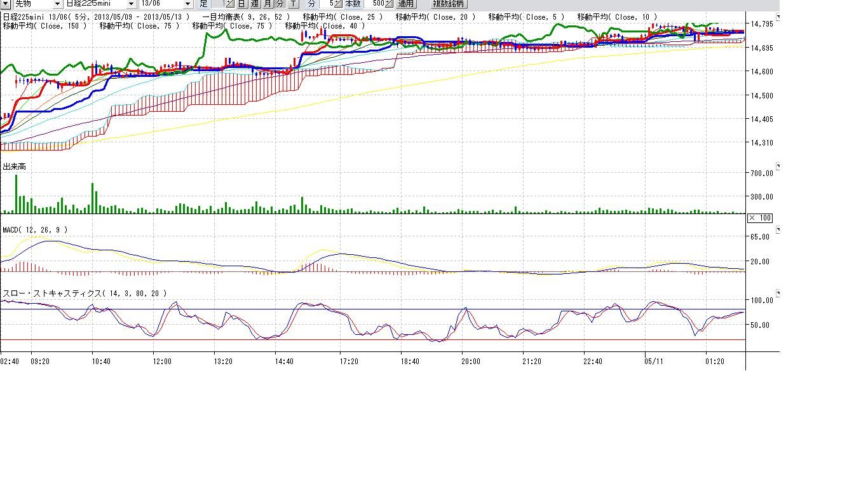This screenshot has width=868, height=488.
Task: Open the MACD panel options arrow
Action: pyautogui.click(x=777, y=229)
